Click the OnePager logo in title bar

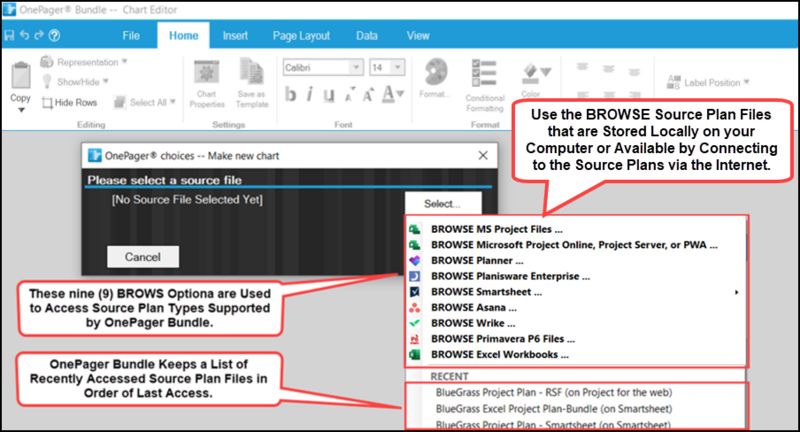click(9, 9)
